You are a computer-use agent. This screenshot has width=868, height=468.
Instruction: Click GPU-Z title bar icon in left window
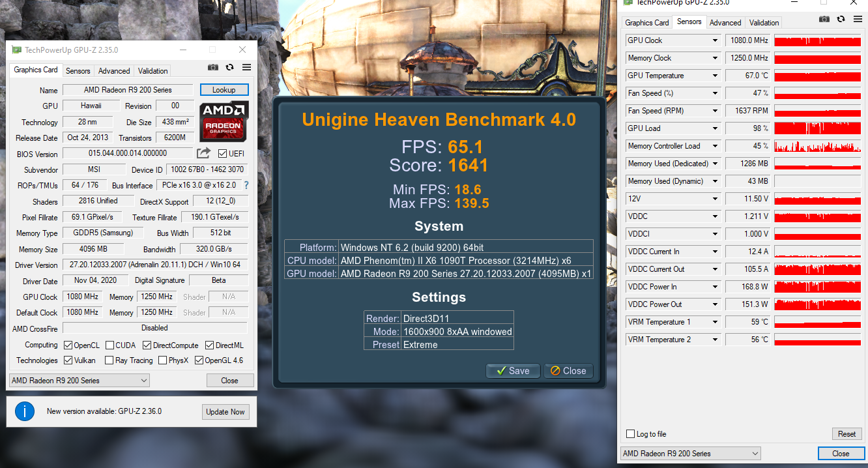[16, 50]
